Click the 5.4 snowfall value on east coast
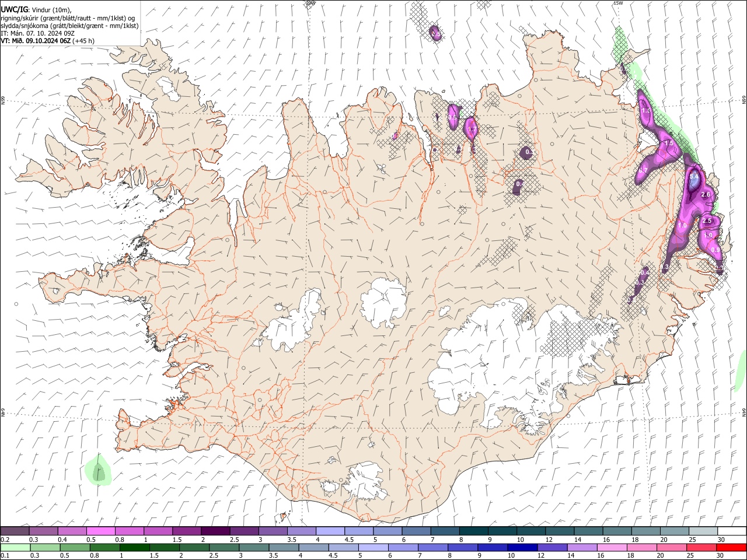This screenshot has width=747, height=560. click(x=694, y=177)
